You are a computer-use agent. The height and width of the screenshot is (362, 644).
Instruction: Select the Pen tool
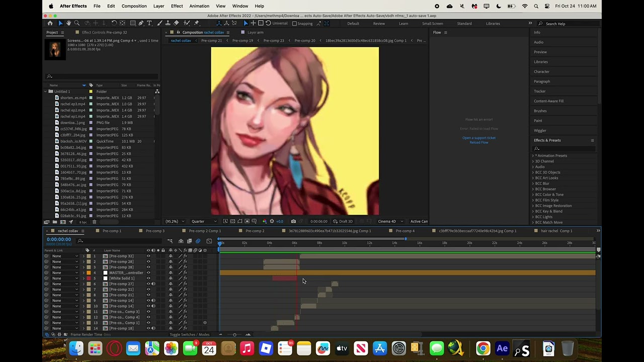pos(141,23)
